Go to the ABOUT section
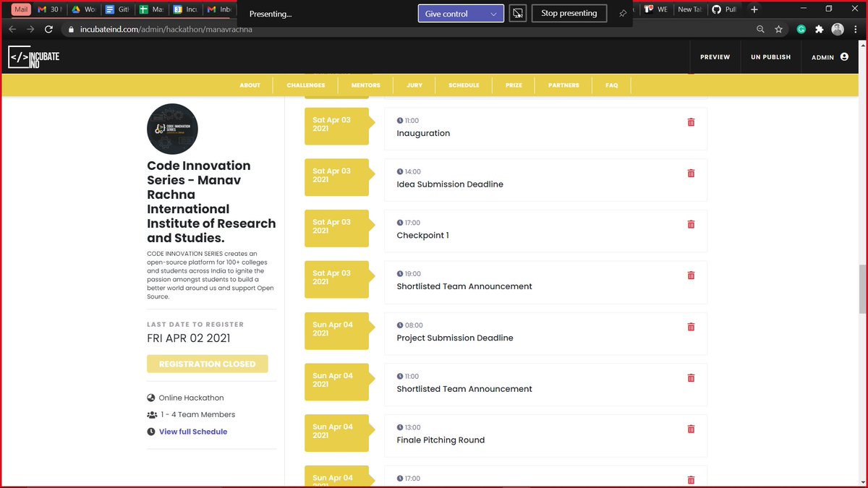Screen dimensions: 868x488 click(250, 85)
